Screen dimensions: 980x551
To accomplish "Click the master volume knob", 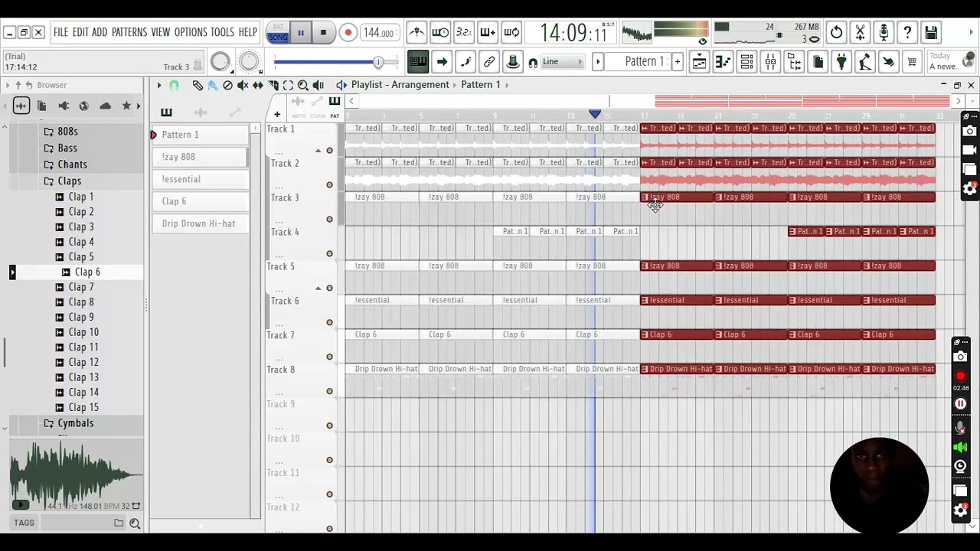I will pyautogui.click(x=220, y=62).
